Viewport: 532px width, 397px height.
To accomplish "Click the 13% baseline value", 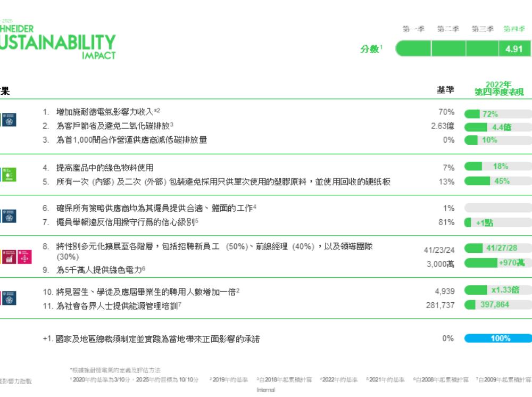I will pos(446,182).
